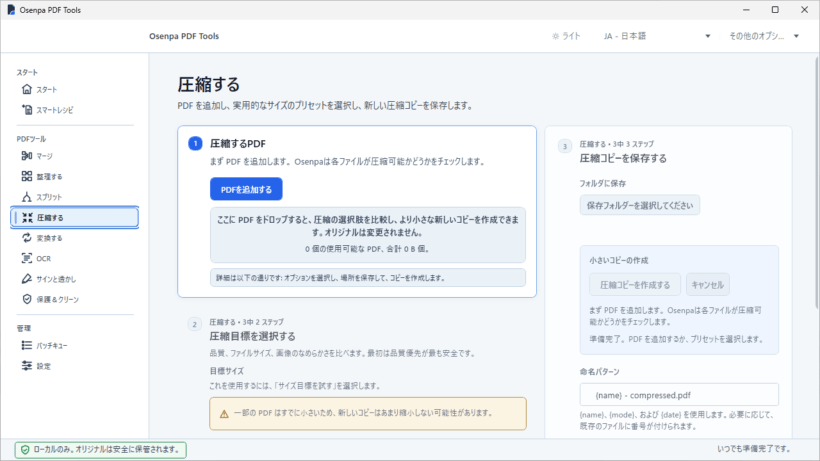
Task: Click the 0 個の使用可能な PDF text
Action: coord(368,249)
